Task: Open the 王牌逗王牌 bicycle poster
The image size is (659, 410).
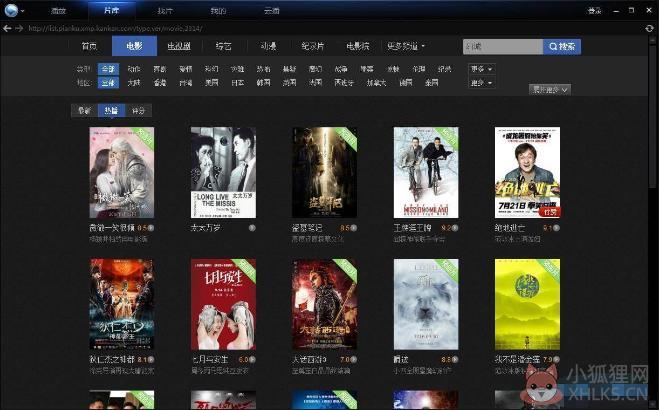Action: [x=426, y=173]
